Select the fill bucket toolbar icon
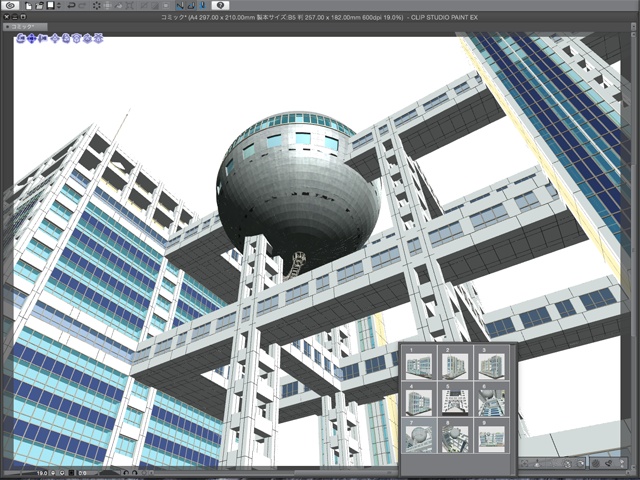The height and width of the screenshot is (480, 640). point(119,5)
